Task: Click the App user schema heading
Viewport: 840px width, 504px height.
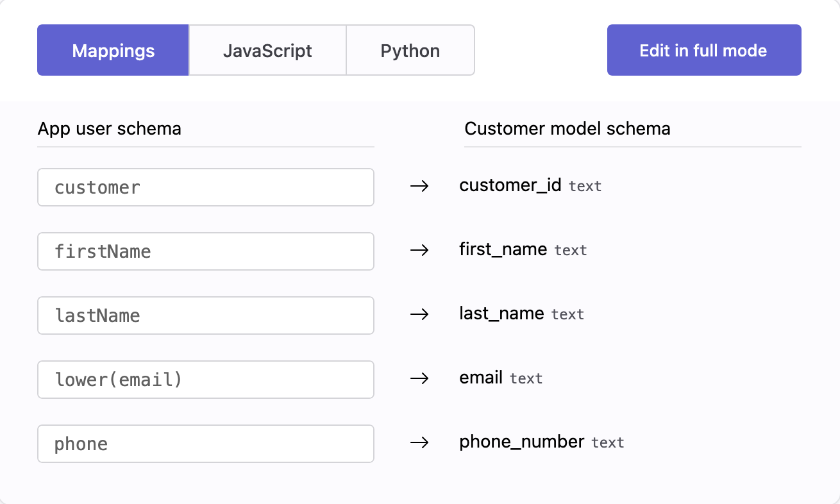Action: (110, 129)
